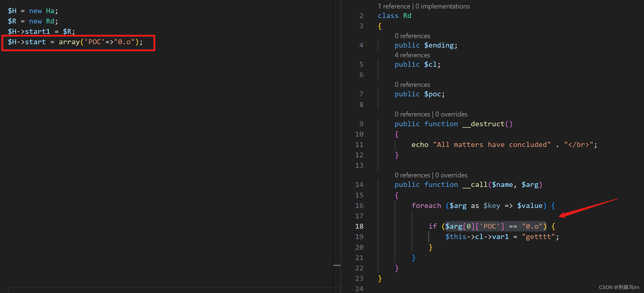Click the $cl property declaration
Screen dimensions: 644x293
417,64
